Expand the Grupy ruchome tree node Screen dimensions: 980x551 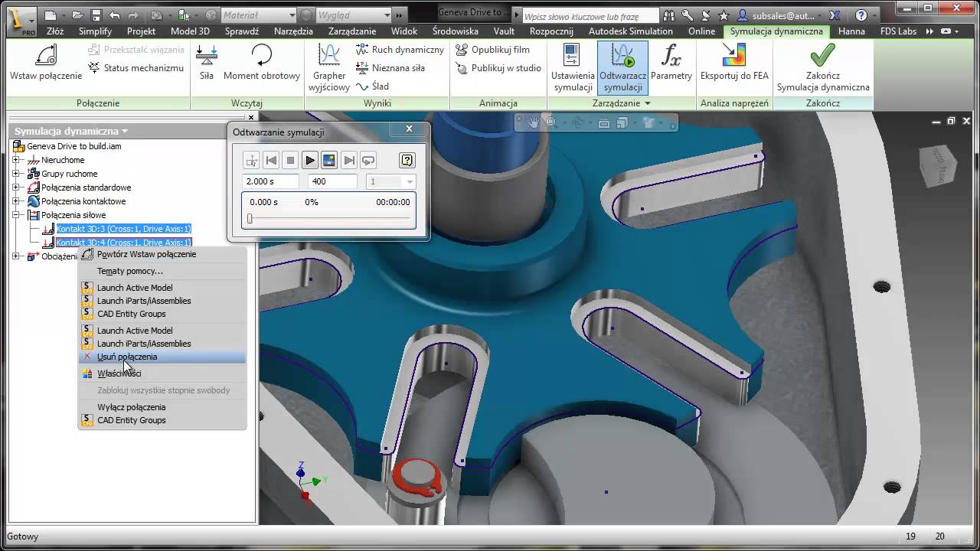pyautogui.click(x=16, y=174)
